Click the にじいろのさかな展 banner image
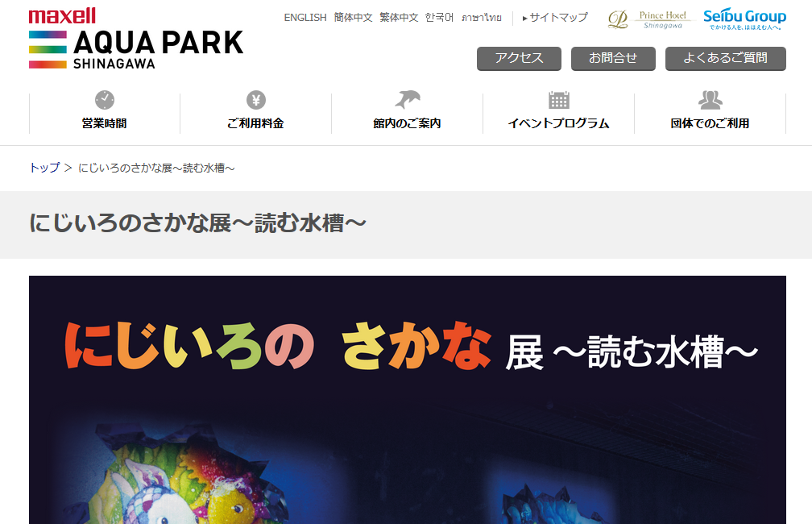Viewport: 812px width, 524px height. point(408,400)
